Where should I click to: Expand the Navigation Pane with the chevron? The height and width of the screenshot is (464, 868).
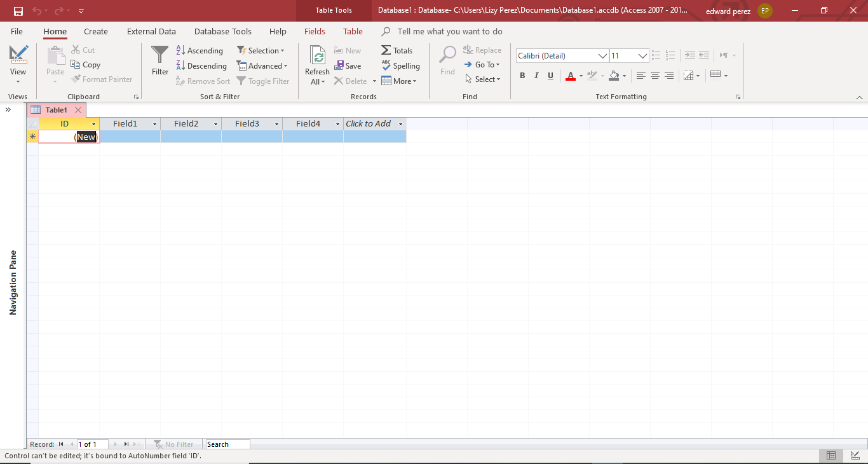coord(8,110)
